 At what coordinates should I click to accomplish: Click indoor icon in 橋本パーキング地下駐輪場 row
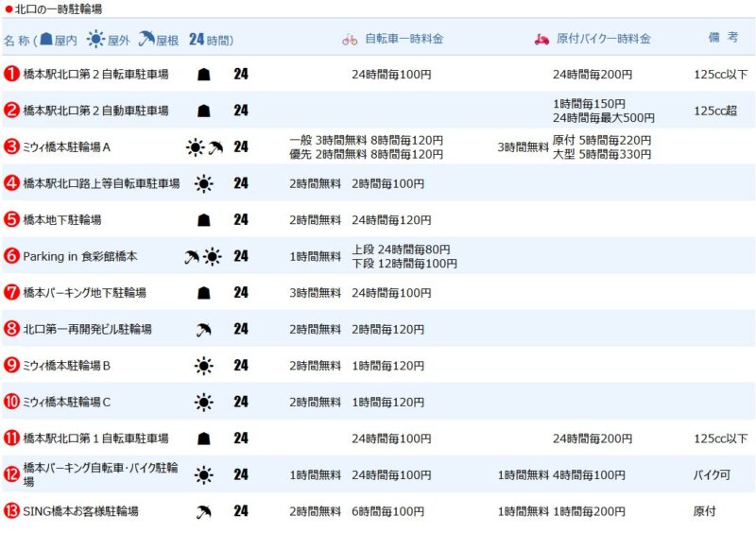coord(204,293)
